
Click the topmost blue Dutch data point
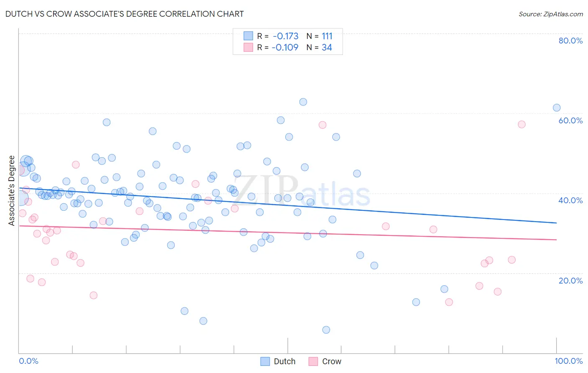tap(303, 102)
